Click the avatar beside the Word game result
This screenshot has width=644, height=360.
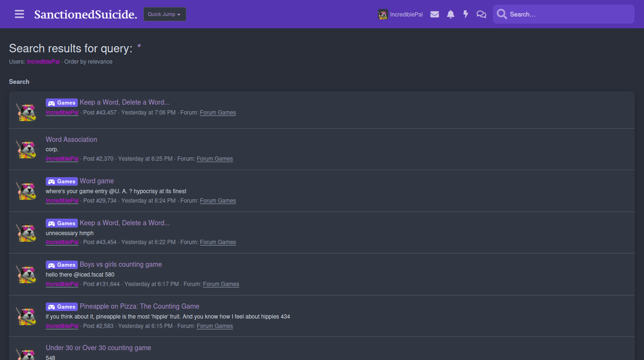coord(26,191)
